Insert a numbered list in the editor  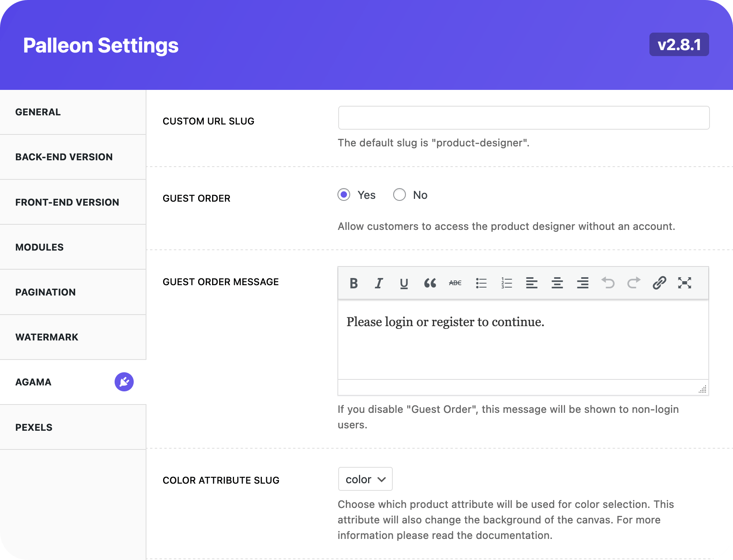pos(507,283)
